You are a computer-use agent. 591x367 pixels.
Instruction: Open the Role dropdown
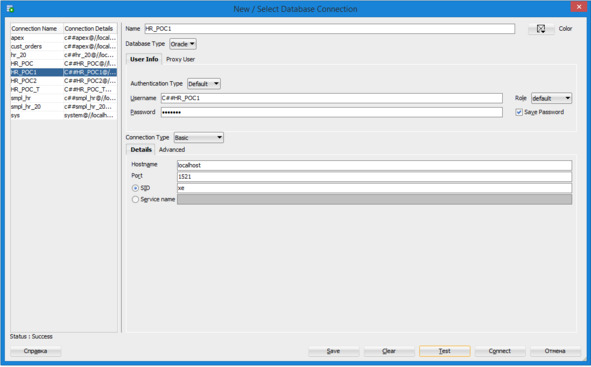(x=551, y=98)
